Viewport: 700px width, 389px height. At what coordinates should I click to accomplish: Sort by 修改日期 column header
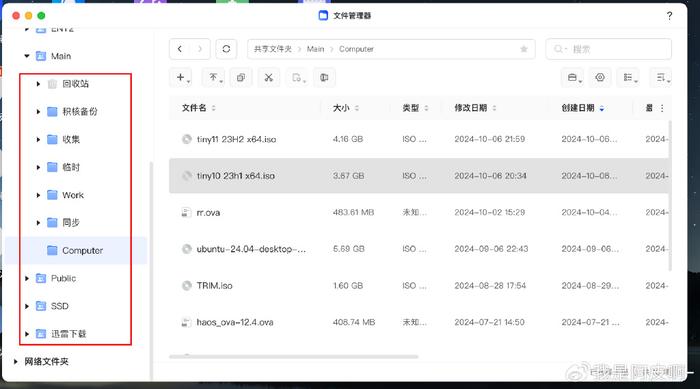(x=471, y=108)
